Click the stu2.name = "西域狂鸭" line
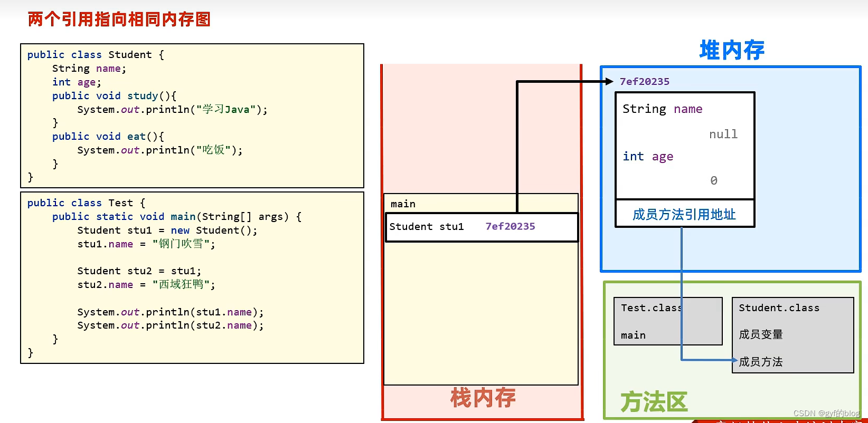 coord(146,285)
